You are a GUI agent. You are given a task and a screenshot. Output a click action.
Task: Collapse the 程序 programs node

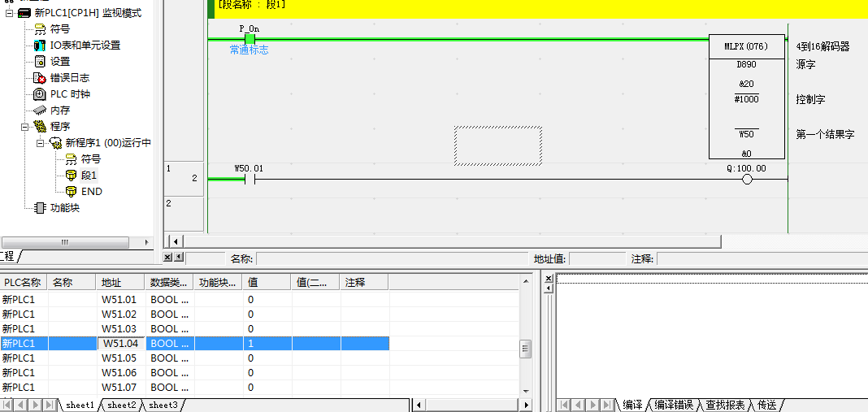tap(25, 127)
